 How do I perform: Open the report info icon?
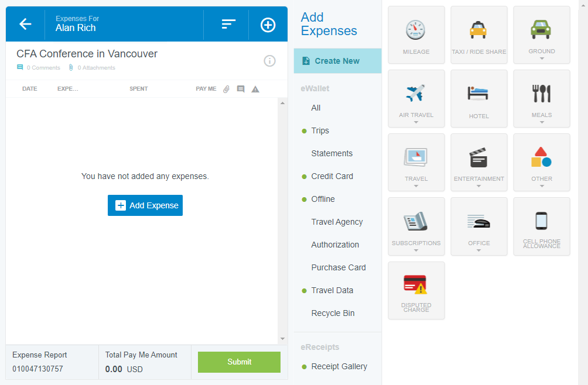(x=269, y=61)
